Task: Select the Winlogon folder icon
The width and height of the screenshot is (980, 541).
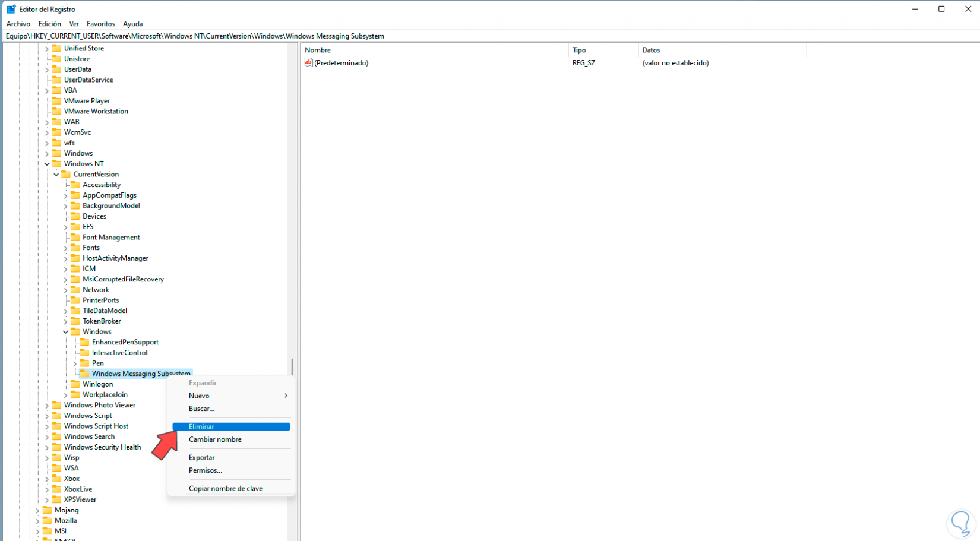Action: pos(75,384)
